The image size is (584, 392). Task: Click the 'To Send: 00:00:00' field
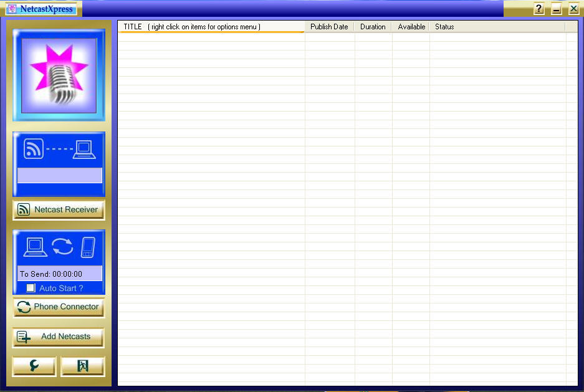click(60, 274)
